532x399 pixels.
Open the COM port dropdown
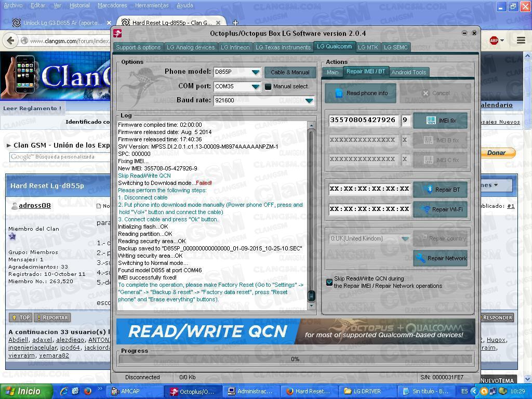click(x=256, y=87)
